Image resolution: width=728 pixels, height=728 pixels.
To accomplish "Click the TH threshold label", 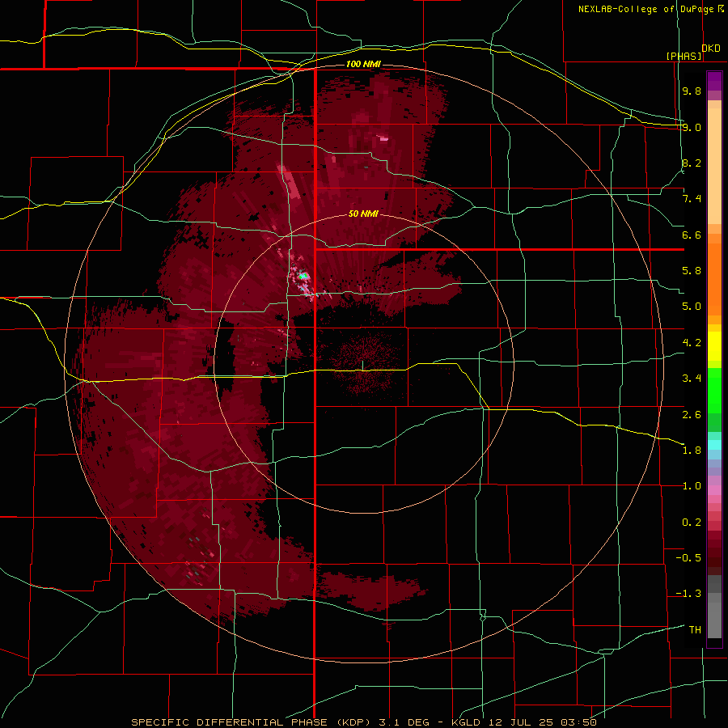I will point(695,630).
